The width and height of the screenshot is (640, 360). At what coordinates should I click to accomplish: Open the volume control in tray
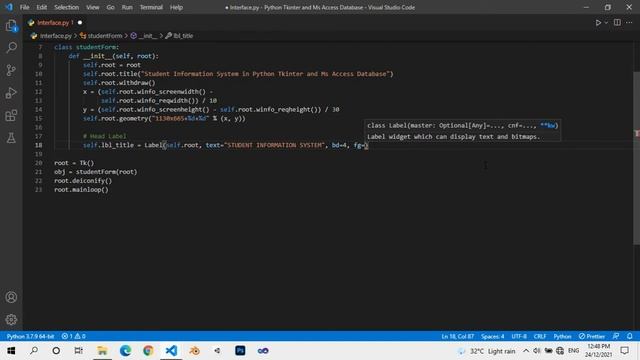pos(537,351)
